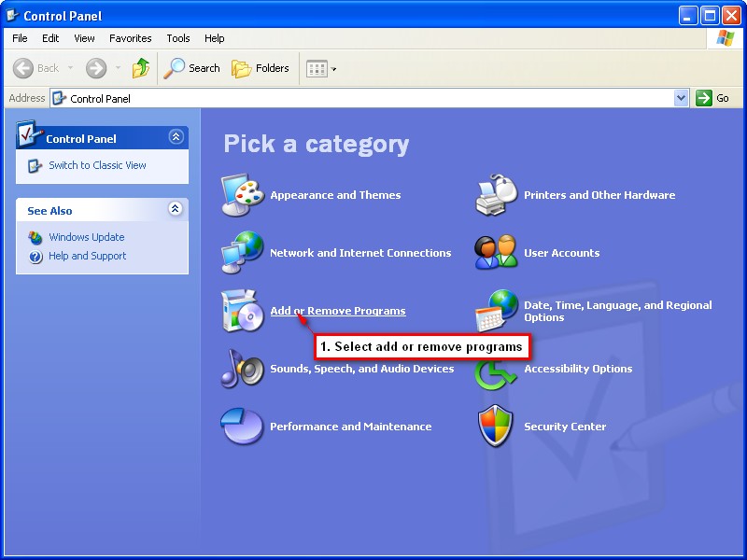Expand the Address bar dropdown
The image size is (747, 560).
tap(682, 98)
